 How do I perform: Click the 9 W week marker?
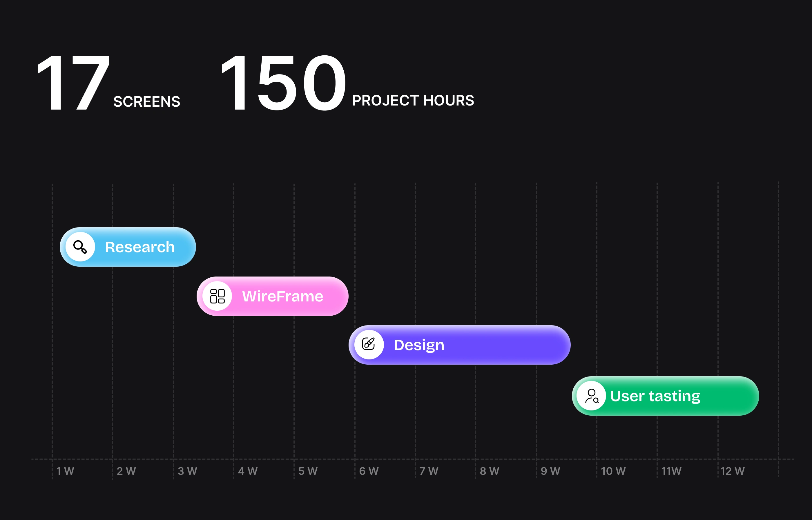coord(550,471)
